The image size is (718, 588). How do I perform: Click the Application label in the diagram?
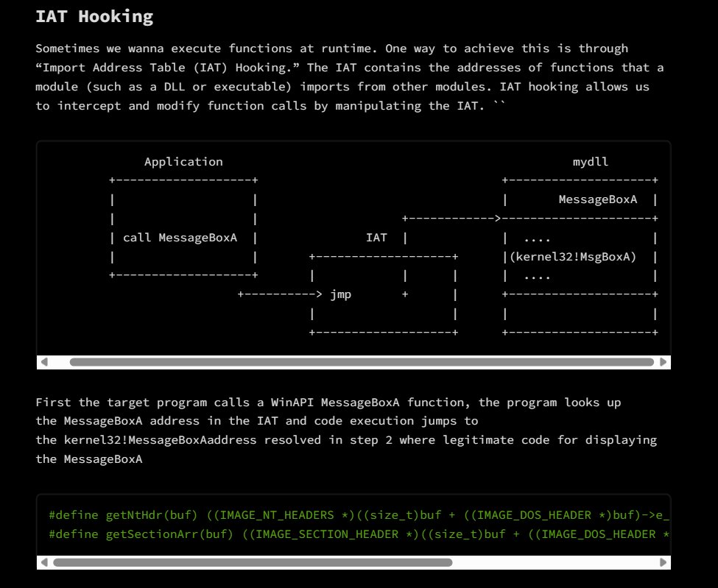(x=183, y=161)
